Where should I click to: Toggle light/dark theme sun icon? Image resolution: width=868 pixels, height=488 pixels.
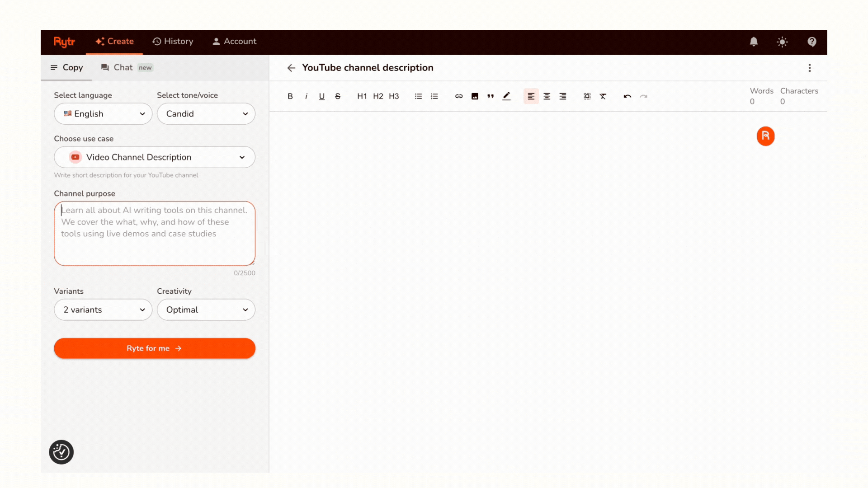[782, 42]
